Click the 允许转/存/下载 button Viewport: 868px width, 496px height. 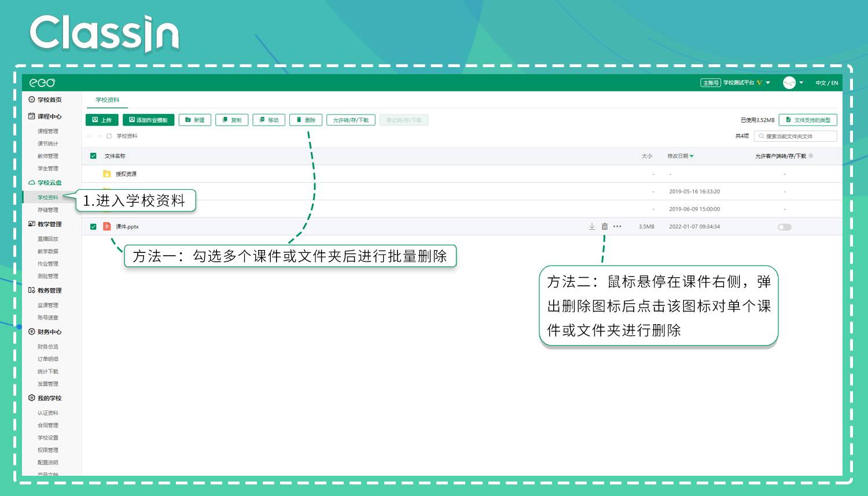pyautogui.click(x=351, y=120)
